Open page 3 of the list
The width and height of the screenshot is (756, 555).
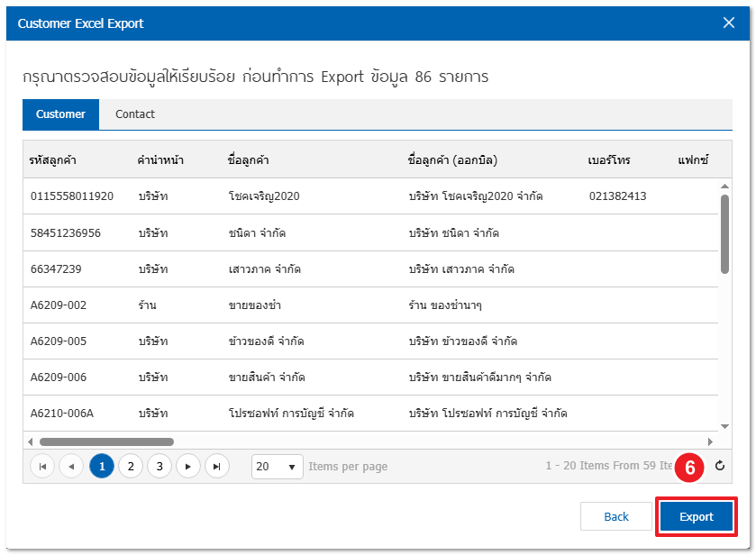[x=159, y=466]
